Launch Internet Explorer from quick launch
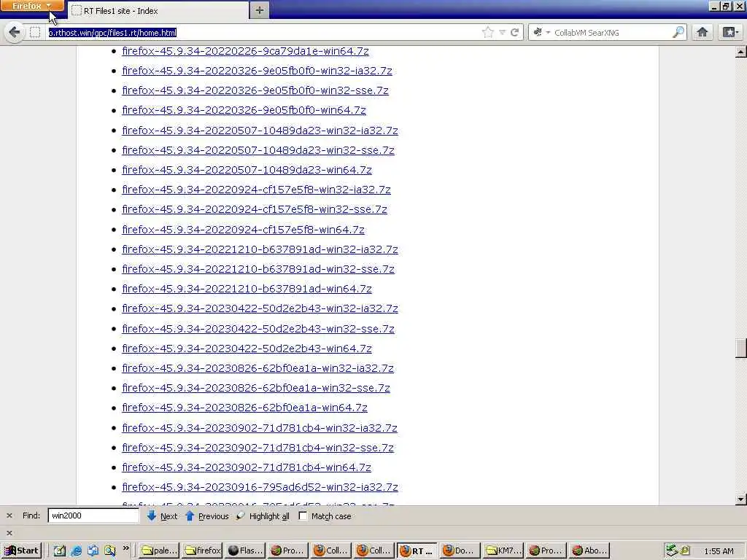Screen dimensions: 747x560 [x=76, y=551]
